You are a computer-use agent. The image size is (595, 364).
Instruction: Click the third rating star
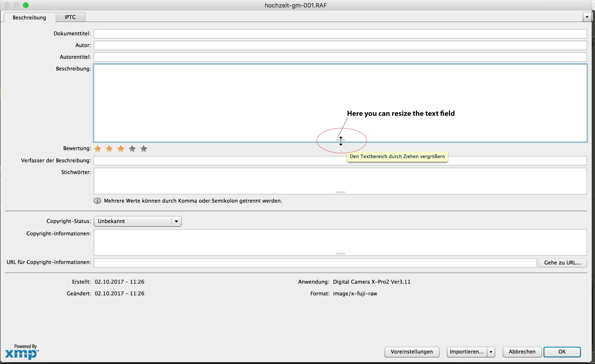[121, 149]
